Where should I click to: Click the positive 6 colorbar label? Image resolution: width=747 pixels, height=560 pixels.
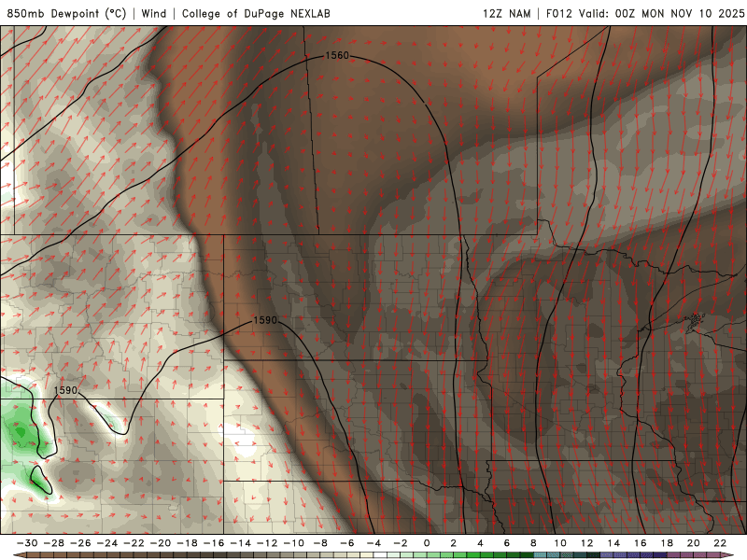[x=507, y=543]
